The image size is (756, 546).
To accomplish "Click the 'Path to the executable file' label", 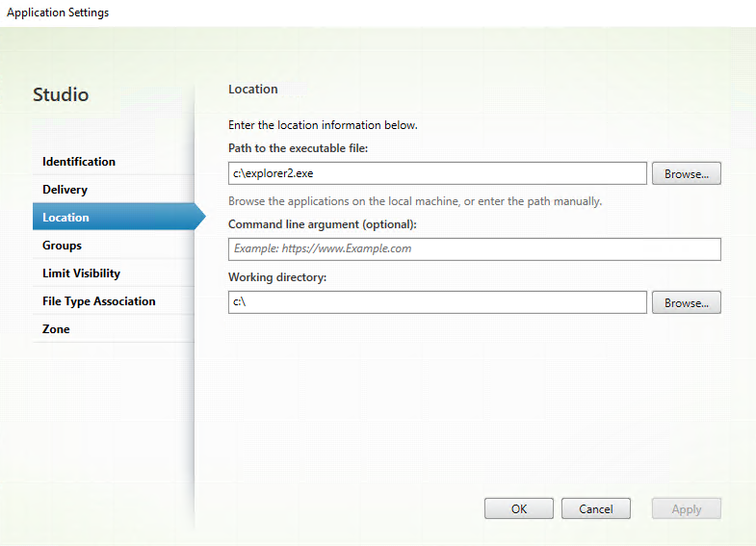I will (298, 147).
